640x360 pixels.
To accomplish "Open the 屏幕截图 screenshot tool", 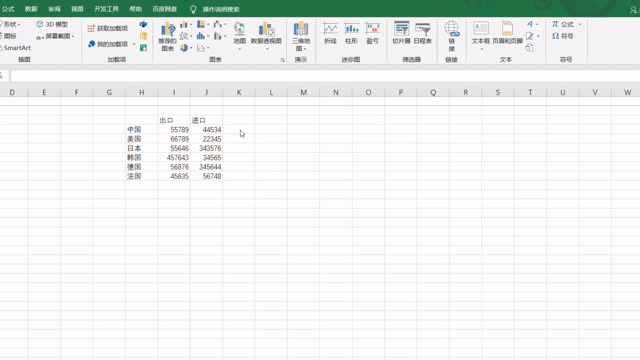I will tap(55, 36).
